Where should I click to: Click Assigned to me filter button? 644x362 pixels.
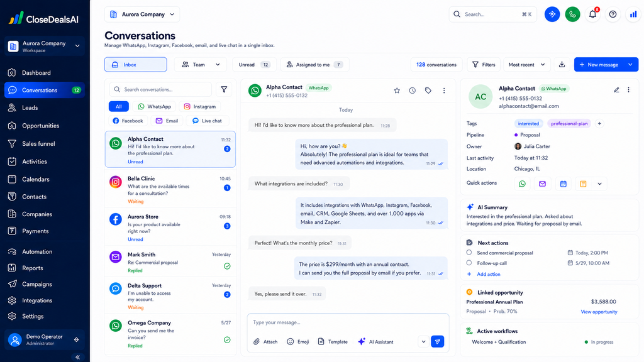(314, 65)
